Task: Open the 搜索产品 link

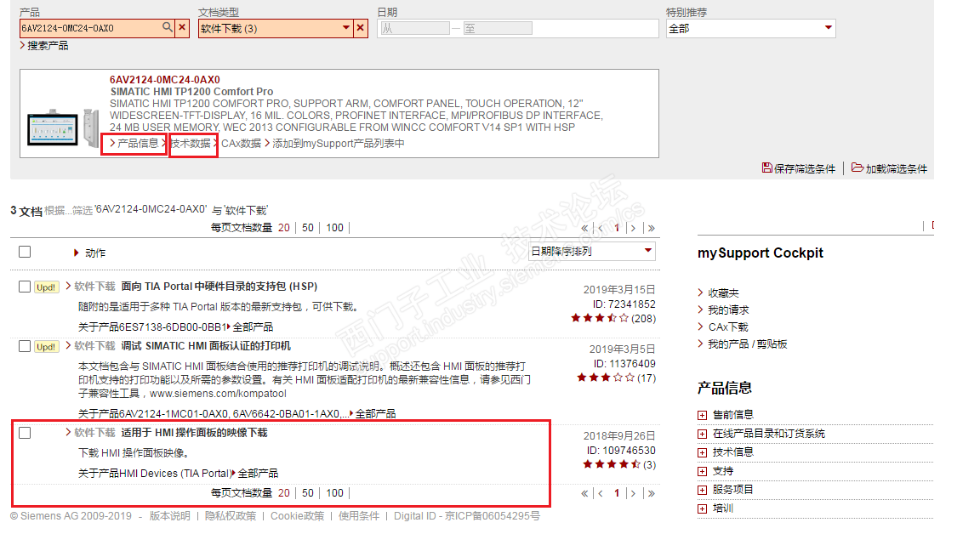Action: coord(48,46)
